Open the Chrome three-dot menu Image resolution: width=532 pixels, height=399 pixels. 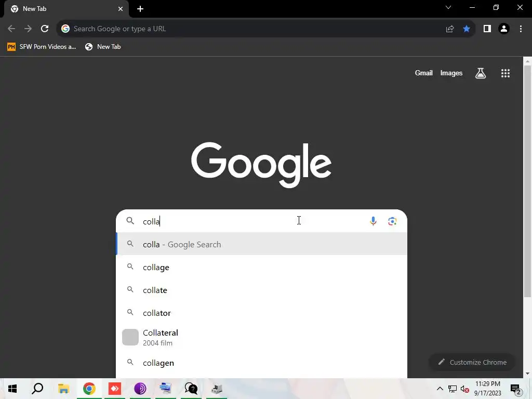[521, 29]
